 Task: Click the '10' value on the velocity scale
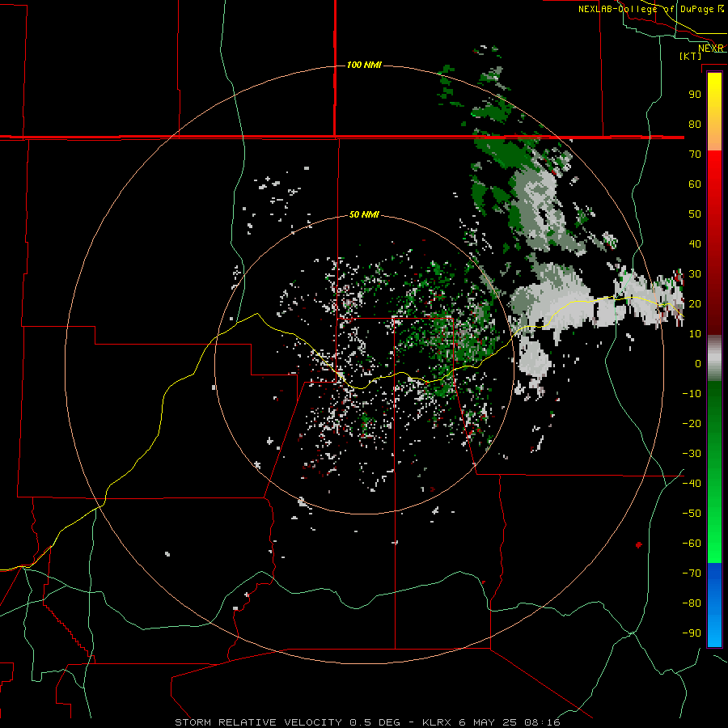[695, 334]
